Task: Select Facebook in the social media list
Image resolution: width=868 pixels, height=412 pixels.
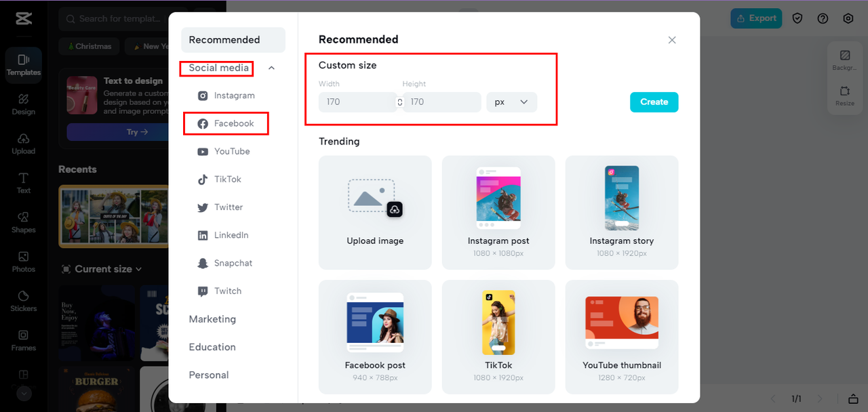Action: (x=233, y=123)
